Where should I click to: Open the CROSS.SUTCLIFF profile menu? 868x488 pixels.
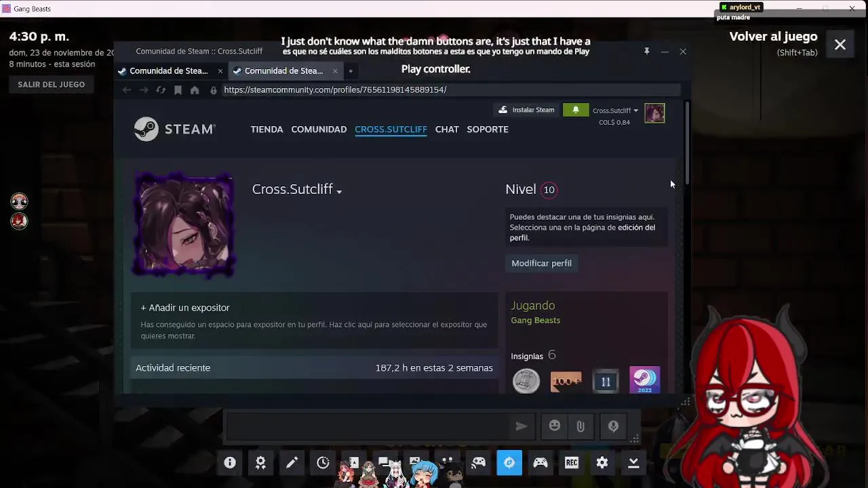tap(391, 129)
